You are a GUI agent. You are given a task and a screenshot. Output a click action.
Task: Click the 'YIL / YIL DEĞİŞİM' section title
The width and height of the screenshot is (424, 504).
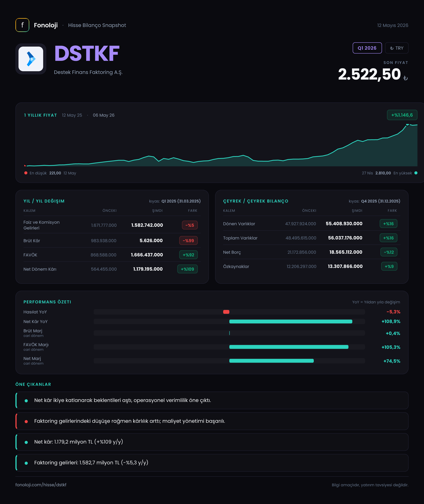pos(44,201)
